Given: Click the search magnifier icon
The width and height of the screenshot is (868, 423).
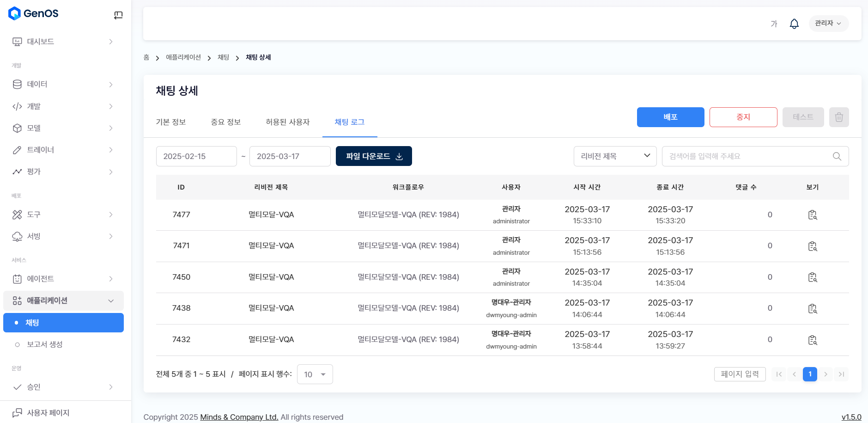Looking at the screenshot, I should point(837,156).
